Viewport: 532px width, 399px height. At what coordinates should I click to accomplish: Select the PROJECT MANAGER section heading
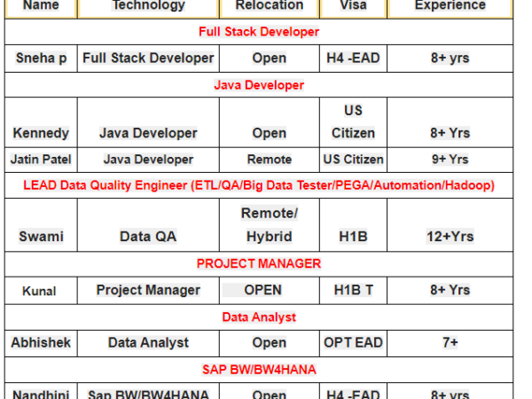[x=259, y=263]
